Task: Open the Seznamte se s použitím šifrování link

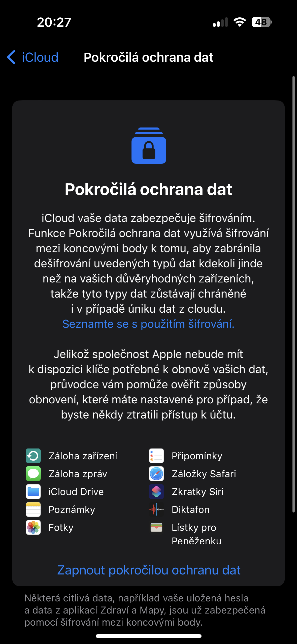Action: [148, 324]
